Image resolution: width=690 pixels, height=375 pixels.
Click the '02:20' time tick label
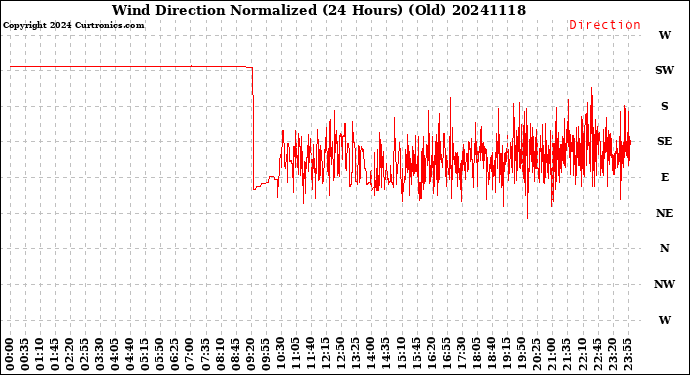pyautogui.click(x=70, y=355)
